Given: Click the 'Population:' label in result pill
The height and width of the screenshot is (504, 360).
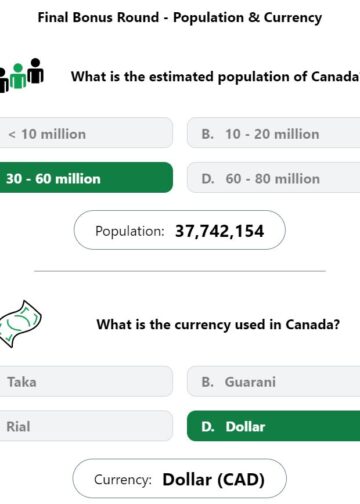Looking at the screenshot, I should (130, 231).
